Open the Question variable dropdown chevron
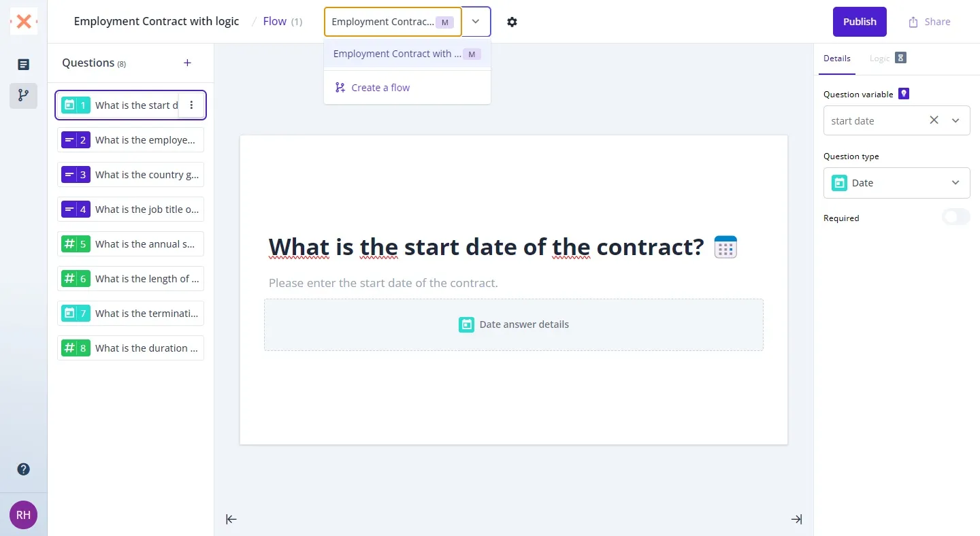This screenshot has height=536, width=980. click(x=955, y=120)
